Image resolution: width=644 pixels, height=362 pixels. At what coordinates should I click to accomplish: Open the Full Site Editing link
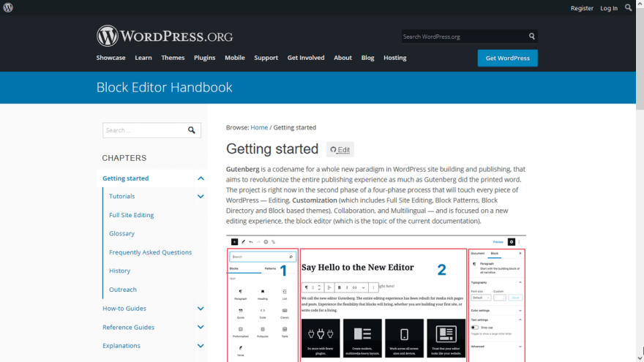[x=132, y=215]
